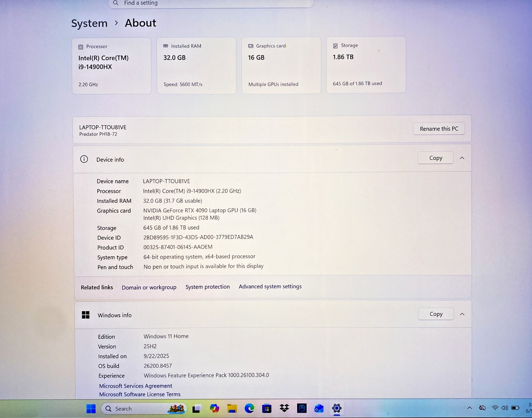Collapse the Windows info section
This screenshot has width=532, height=418.
462,314
